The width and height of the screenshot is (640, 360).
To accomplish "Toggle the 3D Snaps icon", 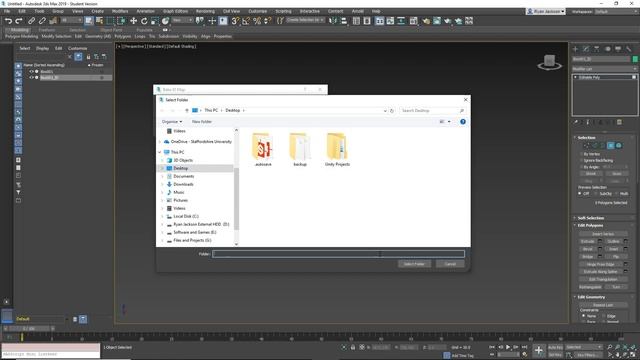I will (x=235, y=21).
